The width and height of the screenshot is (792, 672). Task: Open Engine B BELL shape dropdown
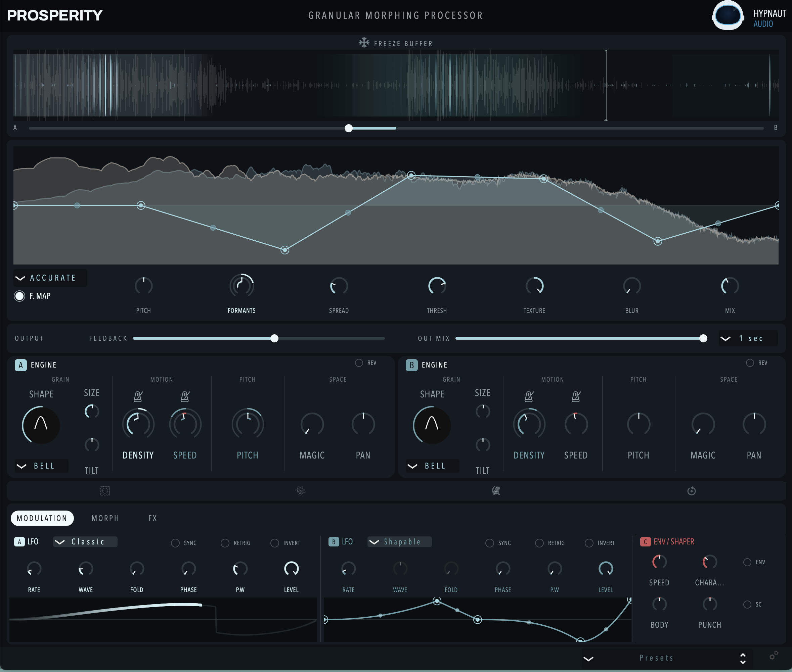pyautogui.click(x=433, y=466)
